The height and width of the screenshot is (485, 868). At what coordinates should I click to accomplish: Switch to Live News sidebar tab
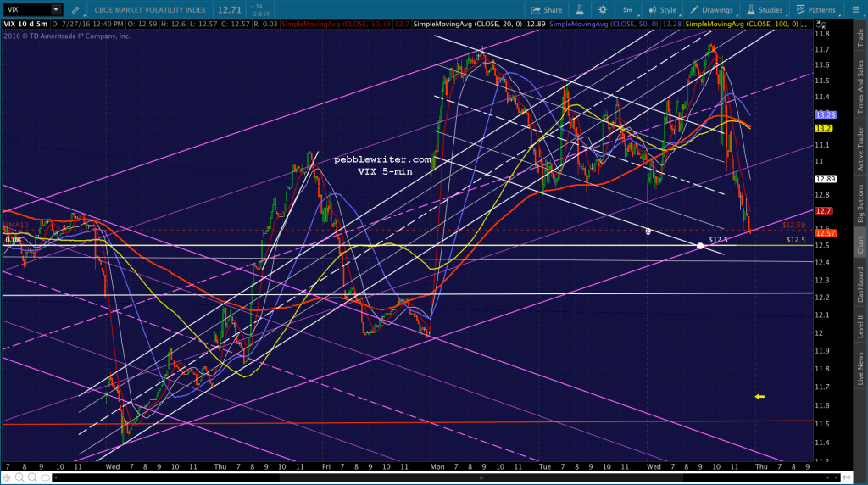(860, 368)
